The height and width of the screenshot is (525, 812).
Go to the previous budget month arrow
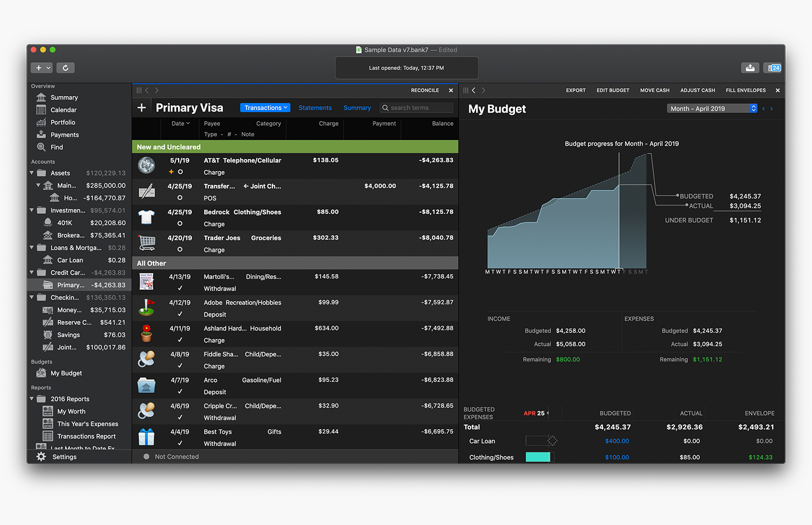(763, 108)
